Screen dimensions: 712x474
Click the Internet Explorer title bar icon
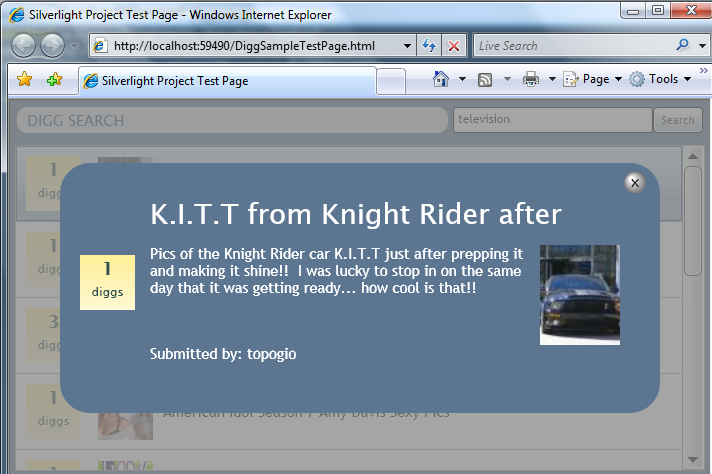tap(17, 15)
